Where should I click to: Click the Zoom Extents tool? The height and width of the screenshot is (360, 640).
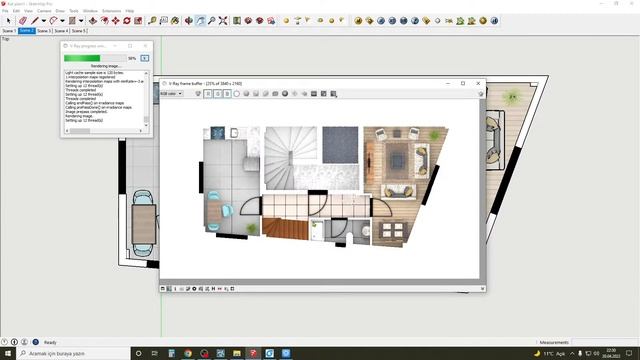[223, 20]
